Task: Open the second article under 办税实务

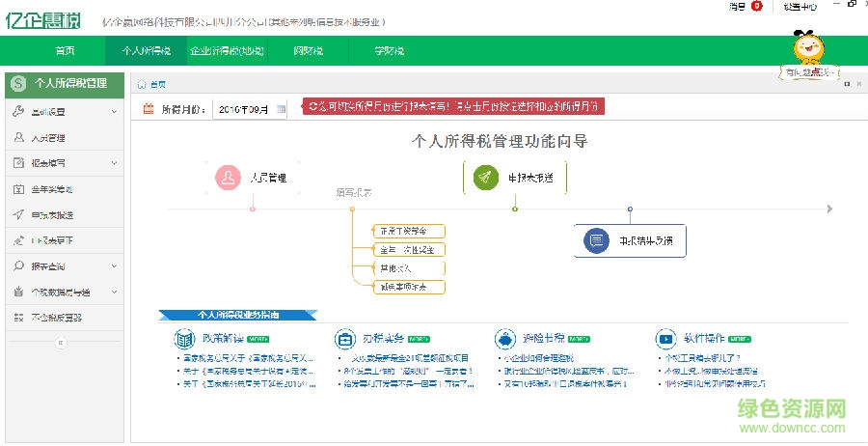Action: coord(408,372)
